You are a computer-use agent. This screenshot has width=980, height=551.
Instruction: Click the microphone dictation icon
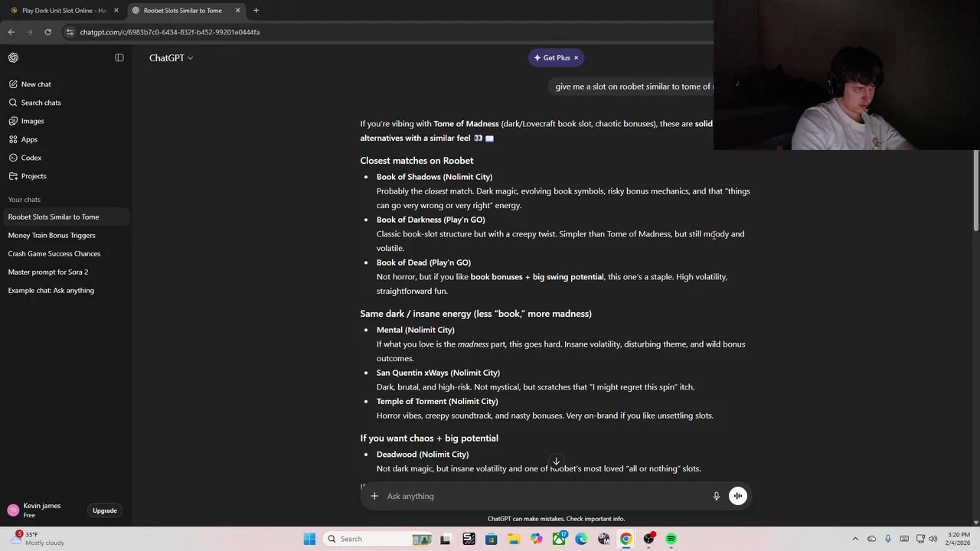pos(717,496)
